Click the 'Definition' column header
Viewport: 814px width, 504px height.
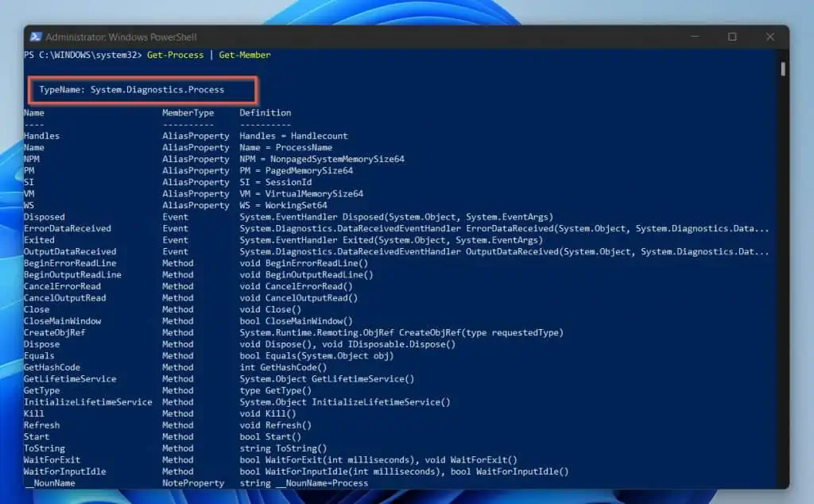[x=266, y=113]
